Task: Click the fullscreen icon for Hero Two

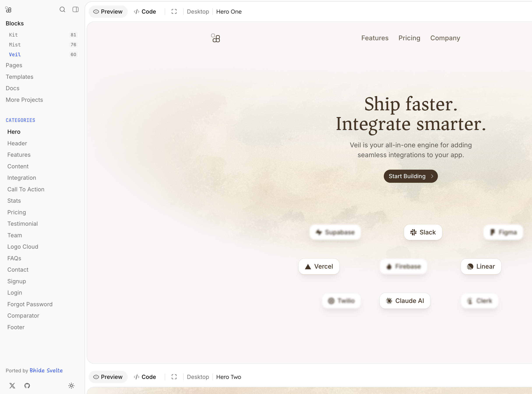Action: [x=174, y=377]
